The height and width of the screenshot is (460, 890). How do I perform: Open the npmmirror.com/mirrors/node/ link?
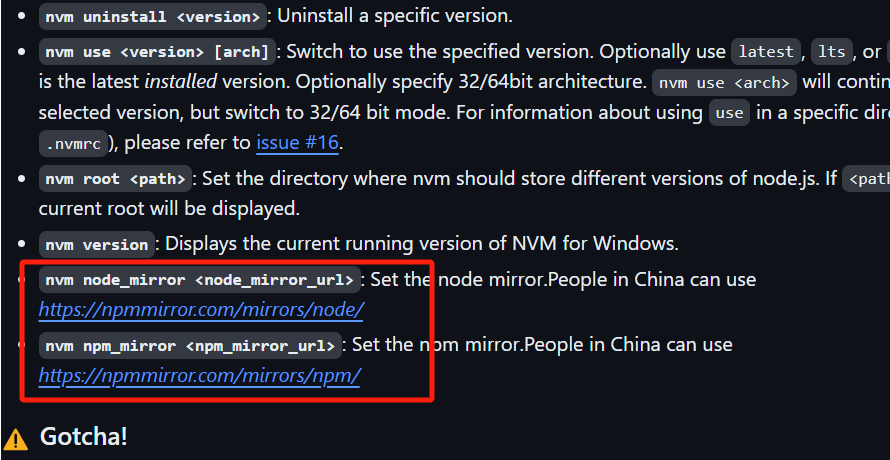point(201,310)
